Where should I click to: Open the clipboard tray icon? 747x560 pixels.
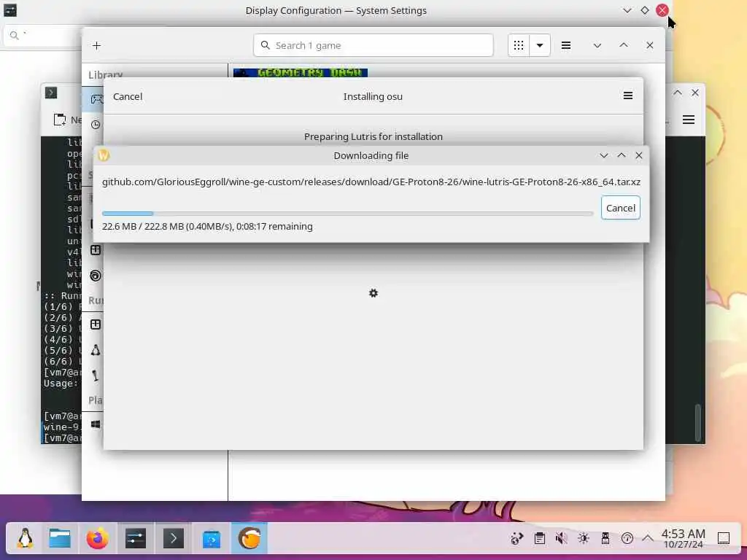pos(540,539)
